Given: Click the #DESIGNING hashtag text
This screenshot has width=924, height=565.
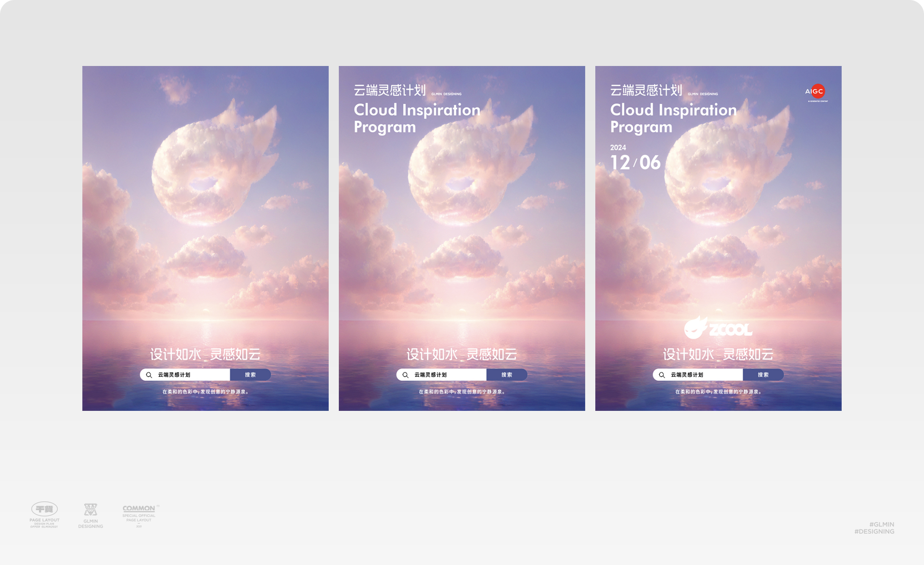Looking at the screenshot, I should click(874, 532).
